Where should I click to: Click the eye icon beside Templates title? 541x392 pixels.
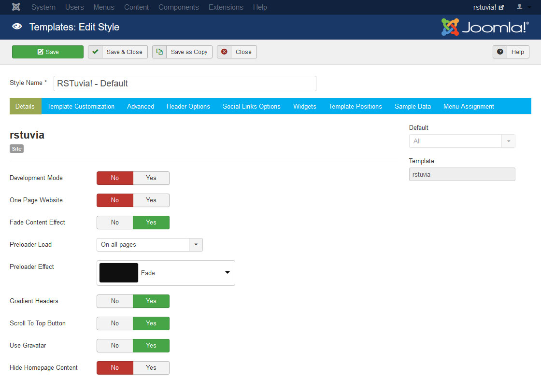[17, 27]
